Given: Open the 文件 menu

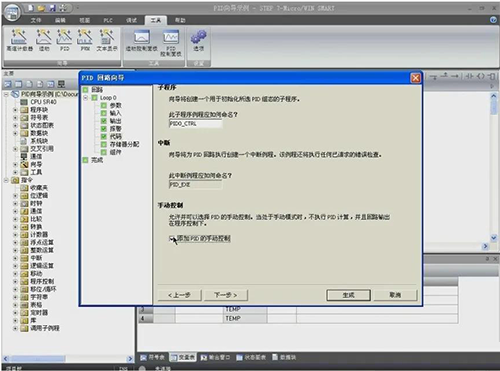Looking at the screenshot, I should tap(36, 20).
